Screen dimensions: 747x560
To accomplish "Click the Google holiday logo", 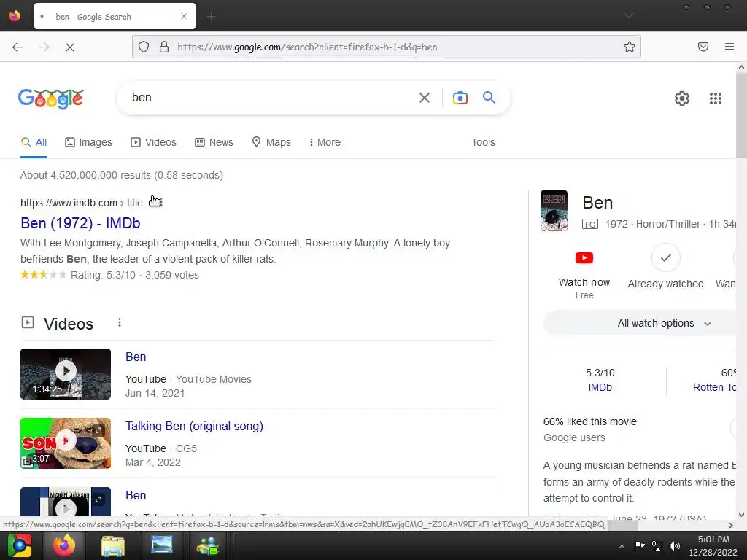I will coord(51,98).
